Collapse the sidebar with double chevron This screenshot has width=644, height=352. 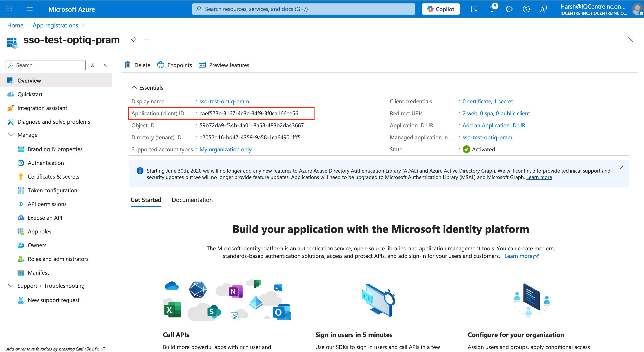tap(105, 65)
